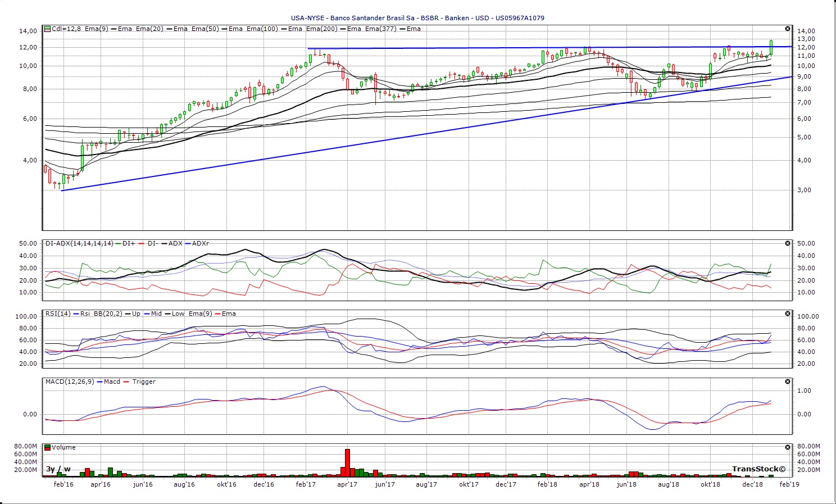
Task: Click the DI-ADX(14,14,14,14) indicator label
Action: click(79, 243)
